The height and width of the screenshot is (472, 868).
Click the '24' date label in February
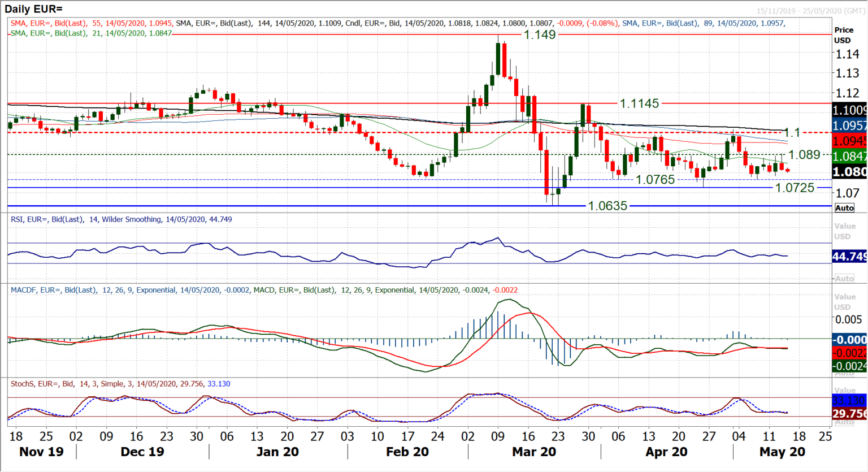point(437,436)
